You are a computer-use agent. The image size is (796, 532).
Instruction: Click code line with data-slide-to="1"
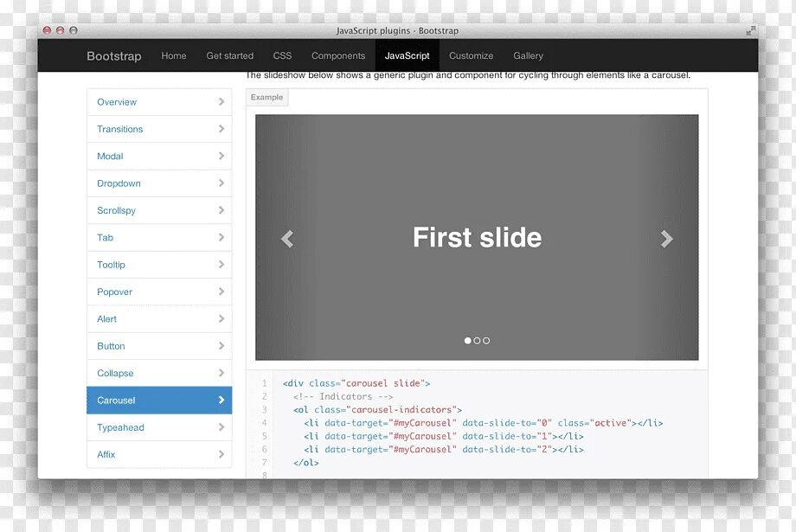coord(444,436)
